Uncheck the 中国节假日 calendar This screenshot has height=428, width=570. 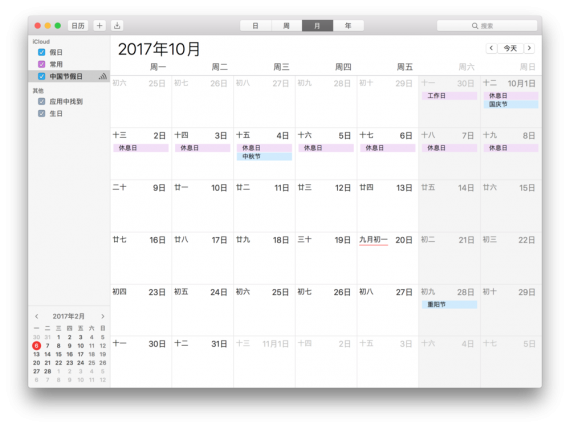point(41,76)
